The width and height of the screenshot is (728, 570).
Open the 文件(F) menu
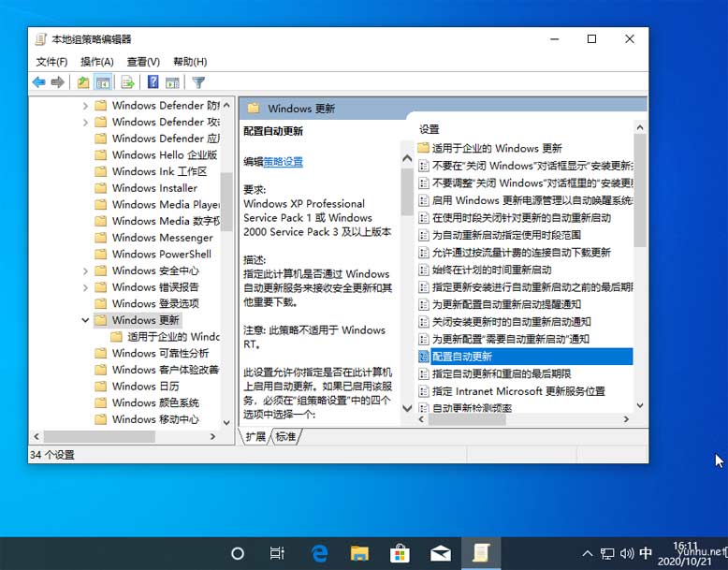pyautogui.click(x=51, y=62)
